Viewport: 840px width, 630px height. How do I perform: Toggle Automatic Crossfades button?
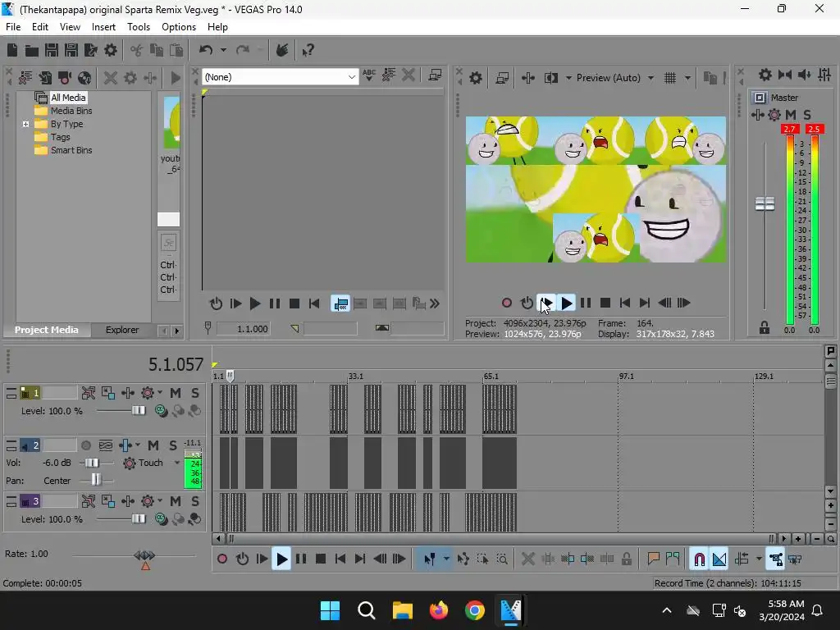(x=719, y=559)
